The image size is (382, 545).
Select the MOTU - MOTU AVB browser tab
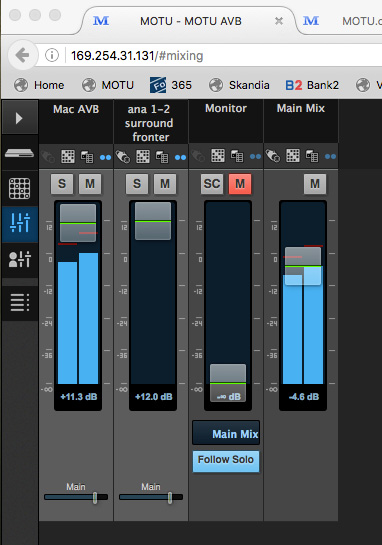(x=189, y=21)
